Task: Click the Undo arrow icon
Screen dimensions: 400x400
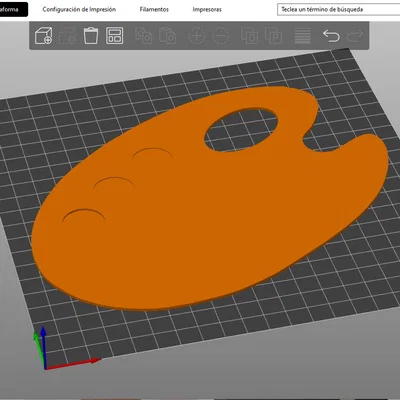Action: (331, 36)
